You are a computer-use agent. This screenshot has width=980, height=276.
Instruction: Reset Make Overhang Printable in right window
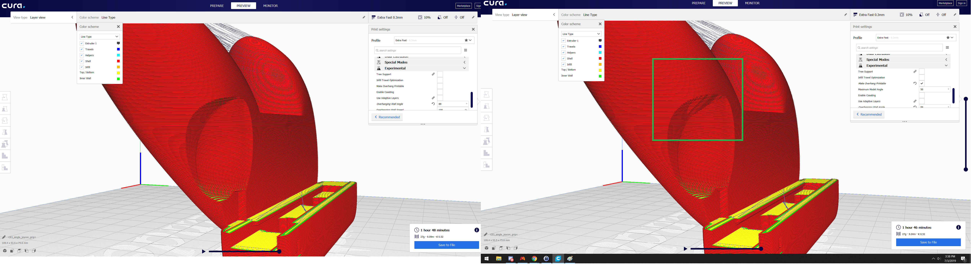coord(915,83)
